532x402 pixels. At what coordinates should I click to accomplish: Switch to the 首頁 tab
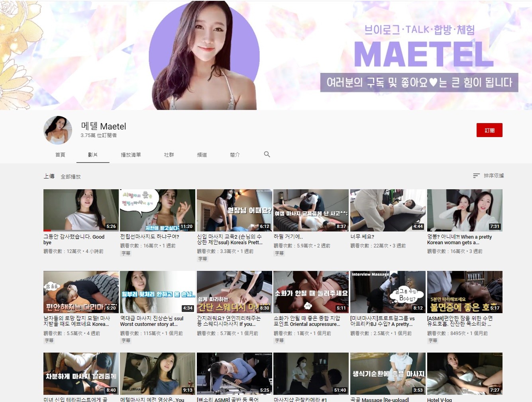(60, 155)
